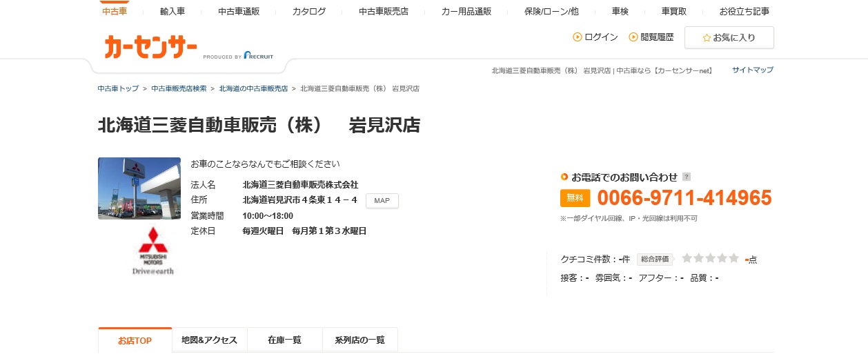
Task: Switch to the 系列店の一覧 tab
Action: pos(360,340)
